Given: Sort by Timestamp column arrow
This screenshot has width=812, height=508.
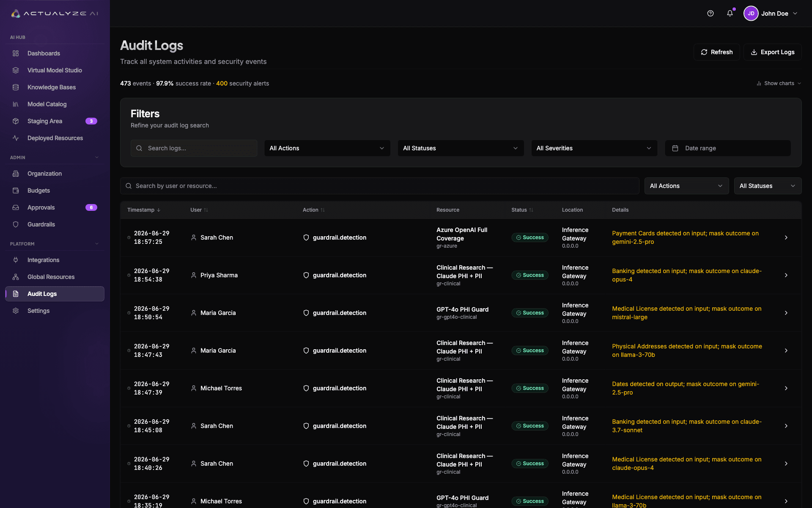Looking at the screenshot, I should coord(159,210).
